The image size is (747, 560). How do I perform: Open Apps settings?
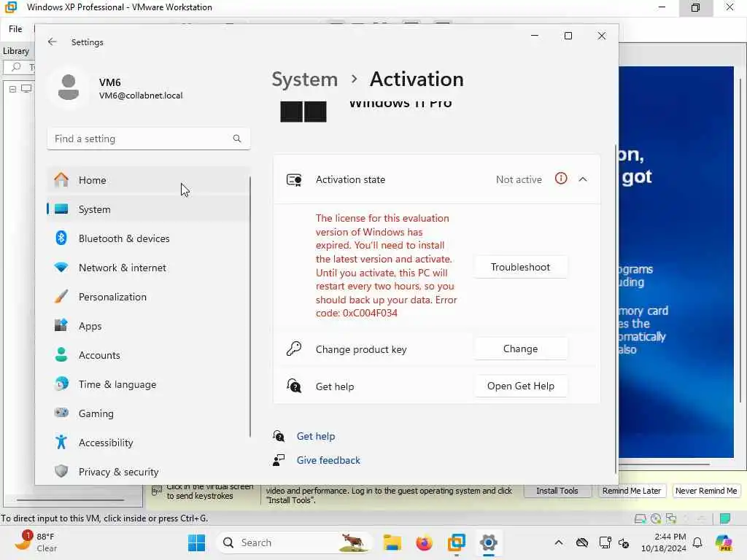point(148,326)
